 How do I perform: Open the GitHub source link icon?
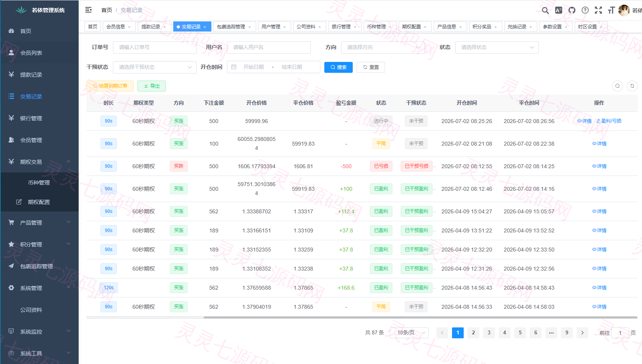pyautogui.click(x=572, y=10)
